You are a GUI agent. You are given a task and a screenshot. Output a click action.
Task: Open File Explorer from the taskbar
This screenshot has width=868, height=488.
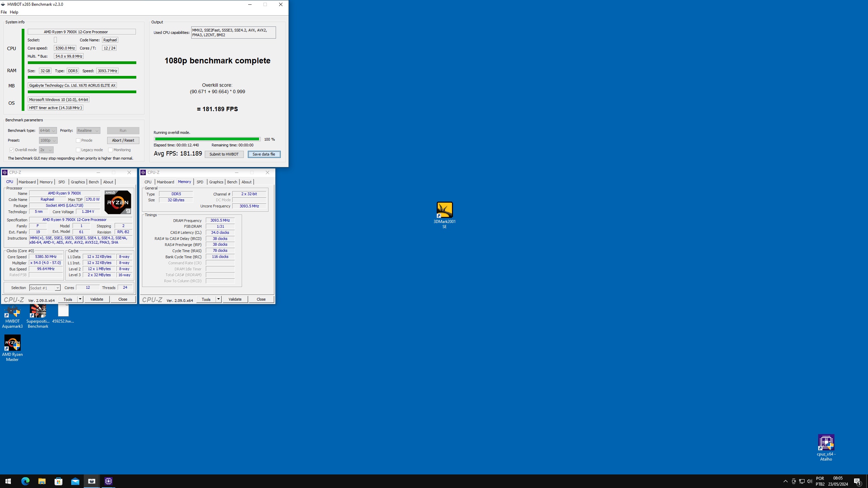pyautogui.click(x=42, y=481)
